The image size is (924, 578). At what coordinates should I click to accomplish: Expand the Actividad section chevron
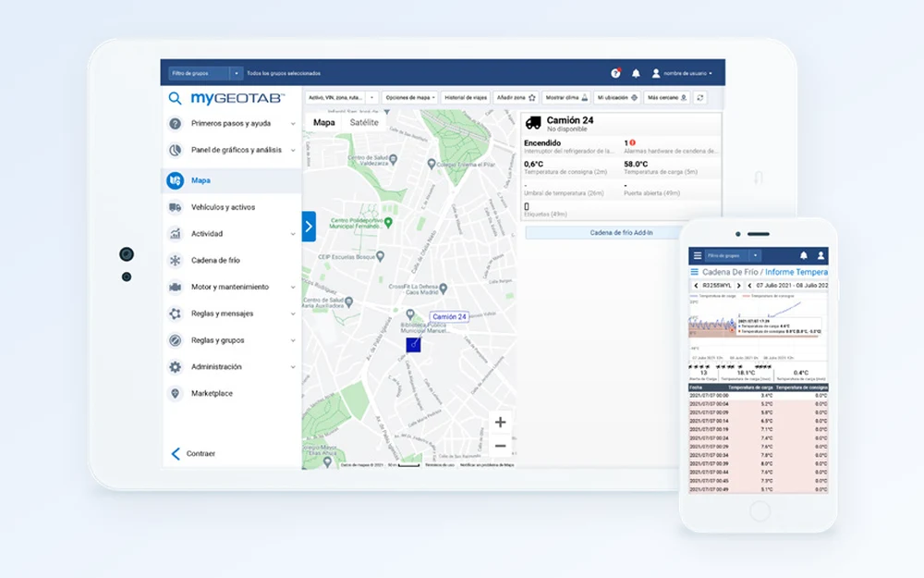pyautogui.click(x=293, y=234)
